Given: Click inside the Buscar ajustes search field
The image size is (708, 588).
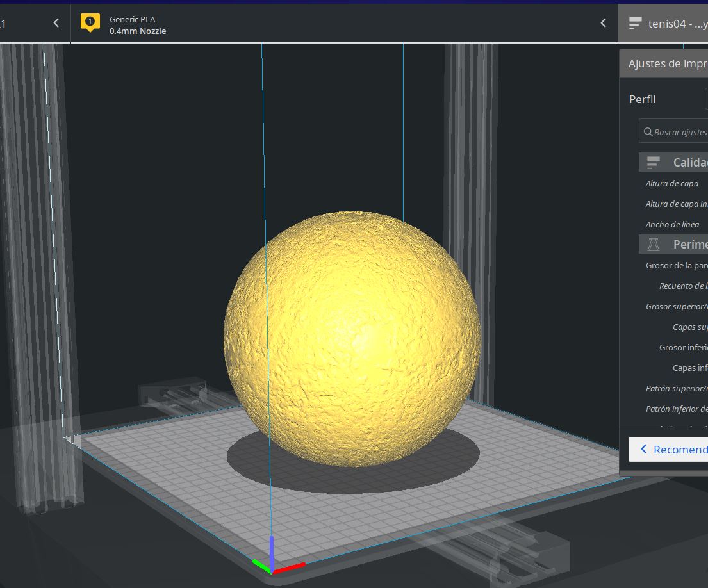Looking at the screenshot, I should pos(679,131).
